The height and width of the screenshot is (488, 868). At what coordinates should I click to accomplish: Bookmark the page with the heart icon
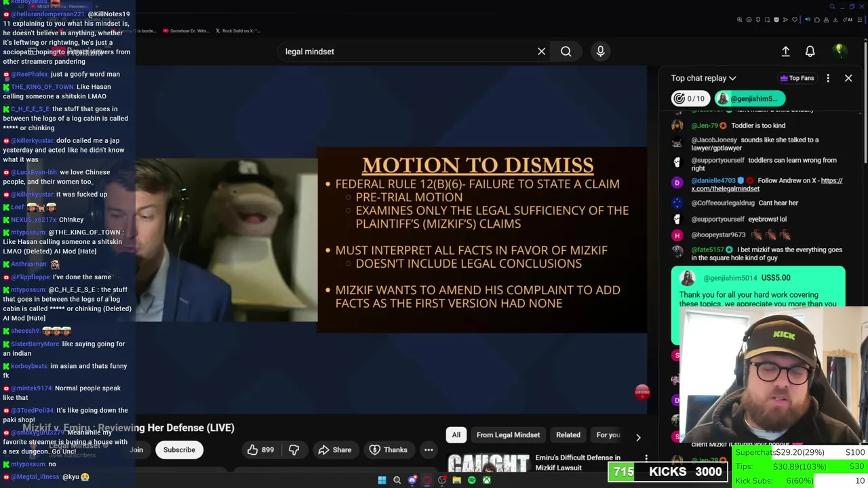[795, 20]
